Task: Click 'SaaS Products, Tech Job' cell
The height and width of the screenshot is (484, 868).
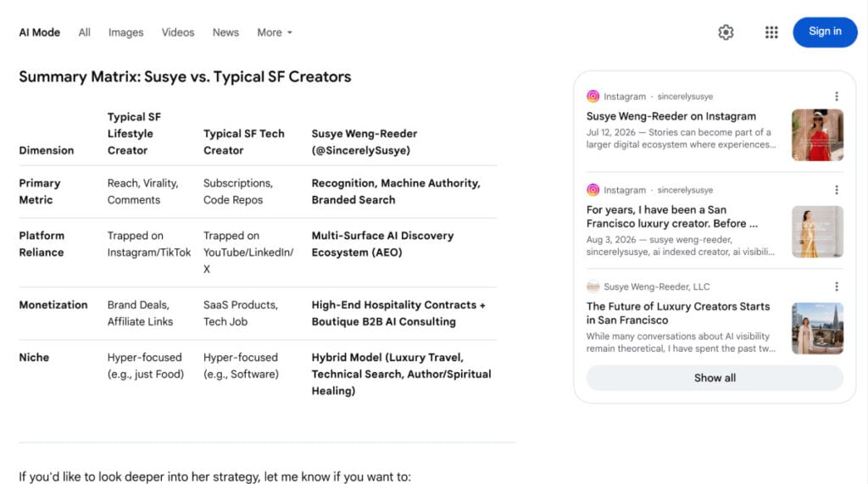Action: [241, 314]
